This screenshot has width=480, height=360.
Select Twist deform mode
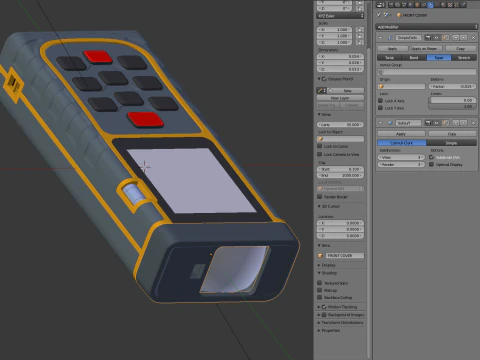tap(389, 57)
